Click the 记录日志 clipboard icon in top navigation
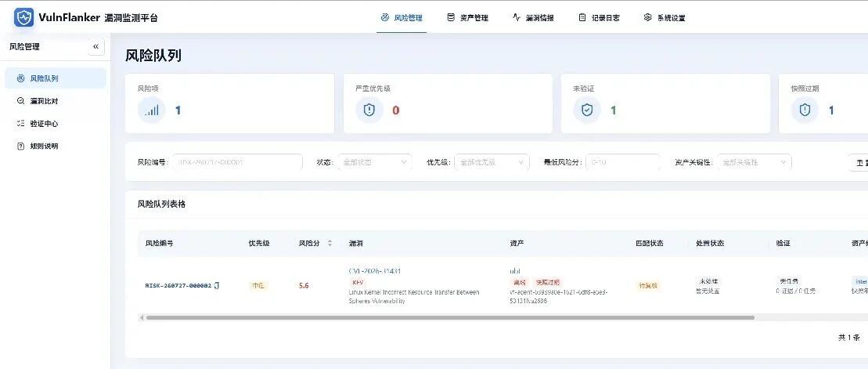 pos(582,18)
